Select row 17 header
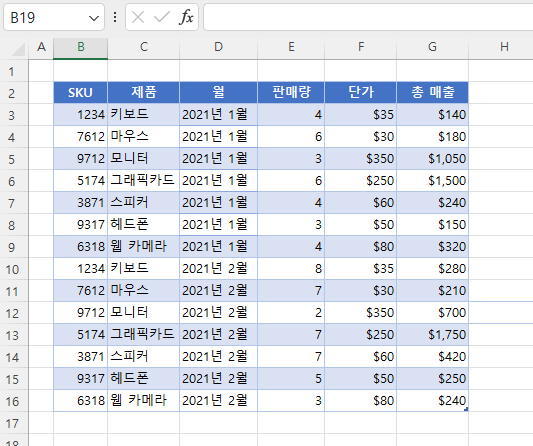The image size is (533, 446). pos(14,423)
